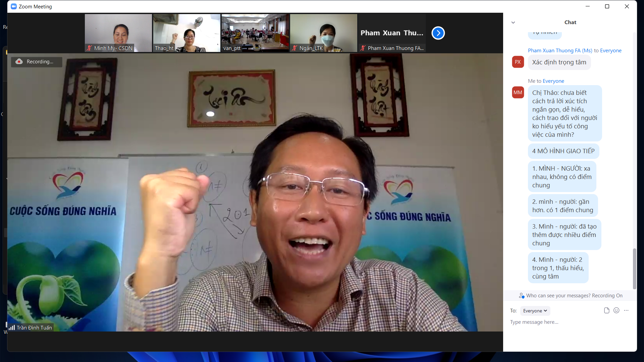Click recording cloud icon

click(x=19, y=61)
